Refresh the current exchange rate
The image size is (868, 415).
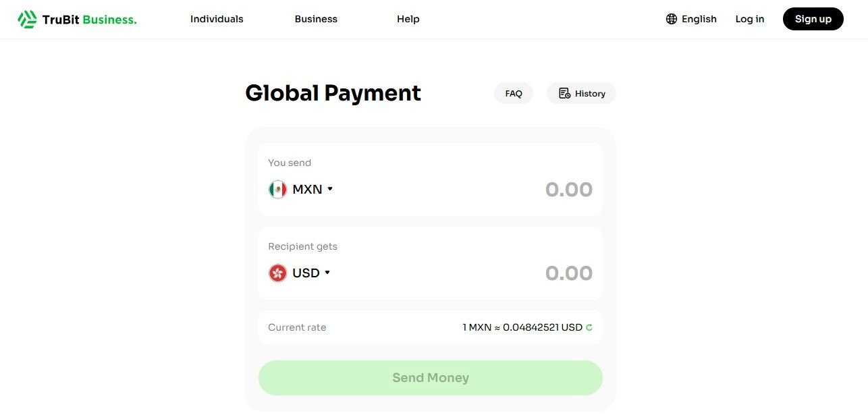coord(589,328)
